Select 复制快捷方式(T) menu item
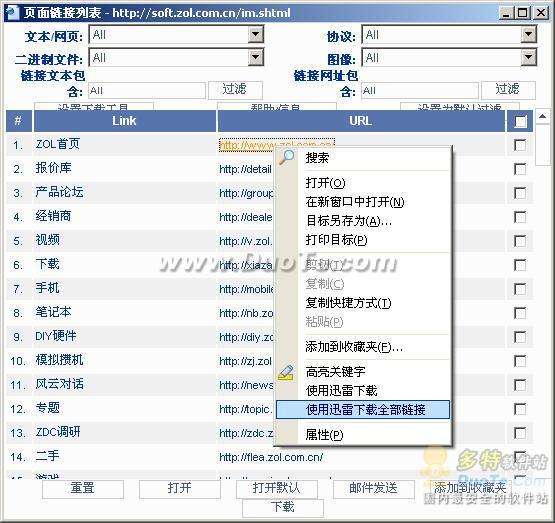 [363, 303]
